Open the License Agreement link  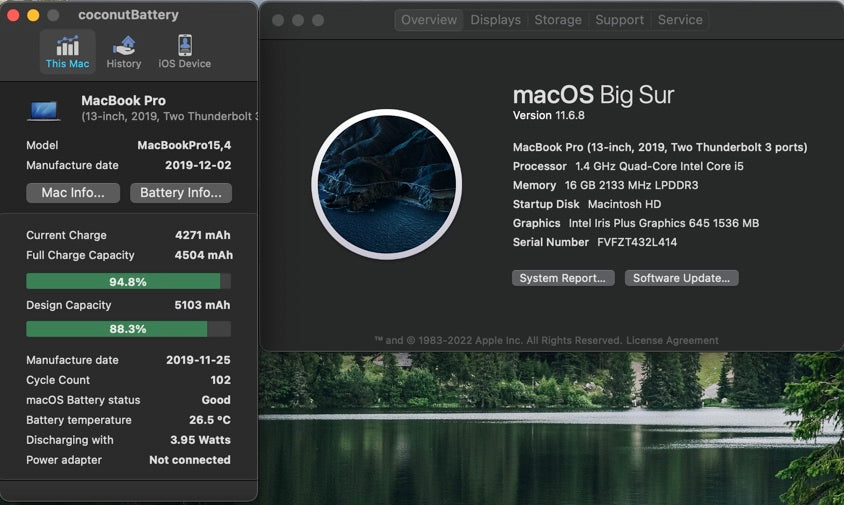[x=672, y=340]
